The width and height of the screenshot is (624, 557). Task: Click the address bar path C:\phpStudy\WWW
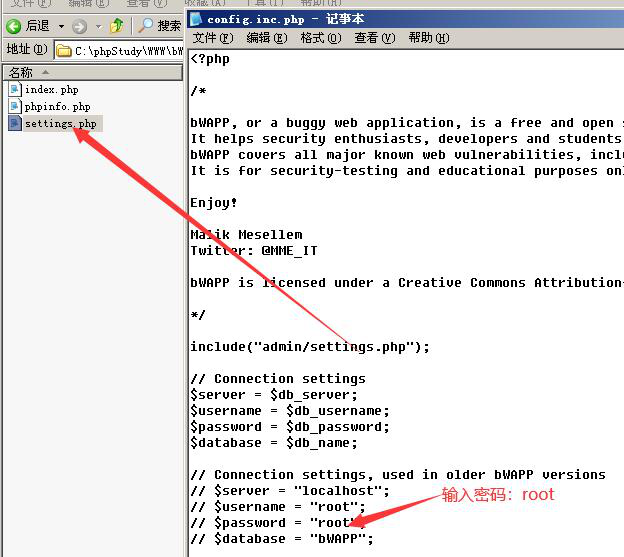pos(129,51)
